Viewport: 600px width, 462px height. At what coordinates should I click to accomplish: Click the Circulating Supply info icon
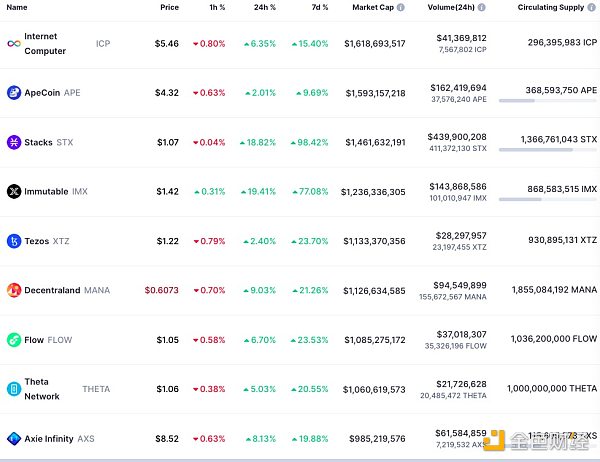click(591, 7)
